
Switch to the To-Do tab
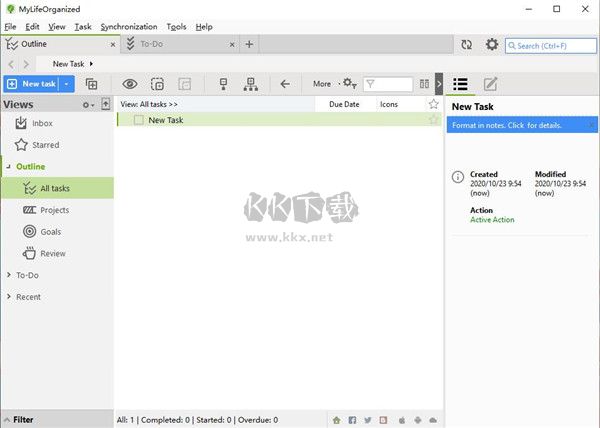[x=150, y=44]
